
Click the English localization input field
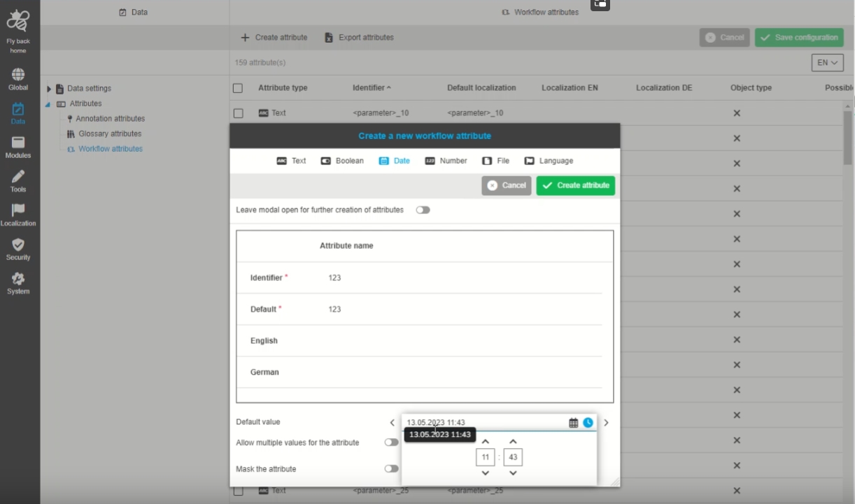pyautogui.click(x=462, y=341)
